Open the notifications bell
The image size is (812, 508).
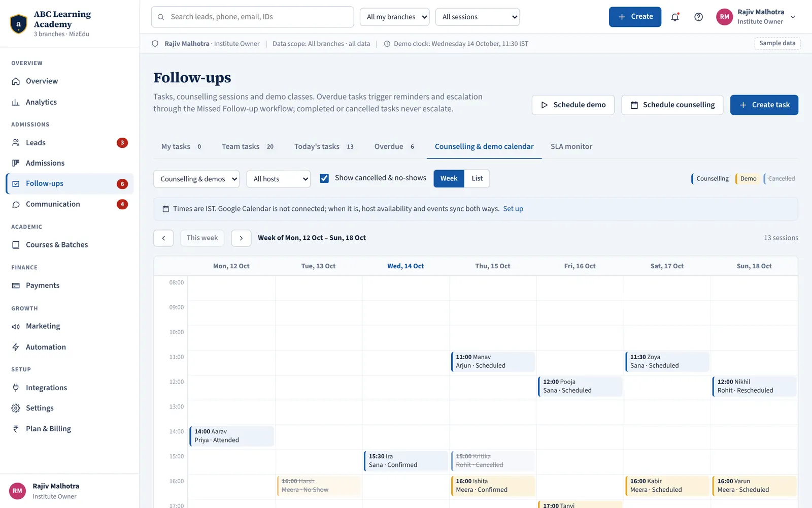click(675, 17)
